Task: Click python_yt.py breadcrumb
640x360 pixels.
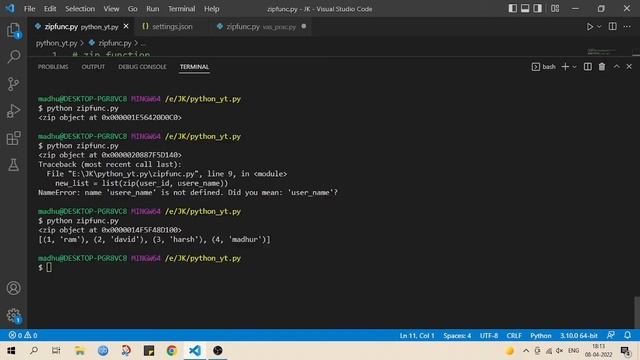Action: pyautogui.click(x=56, y=43)
